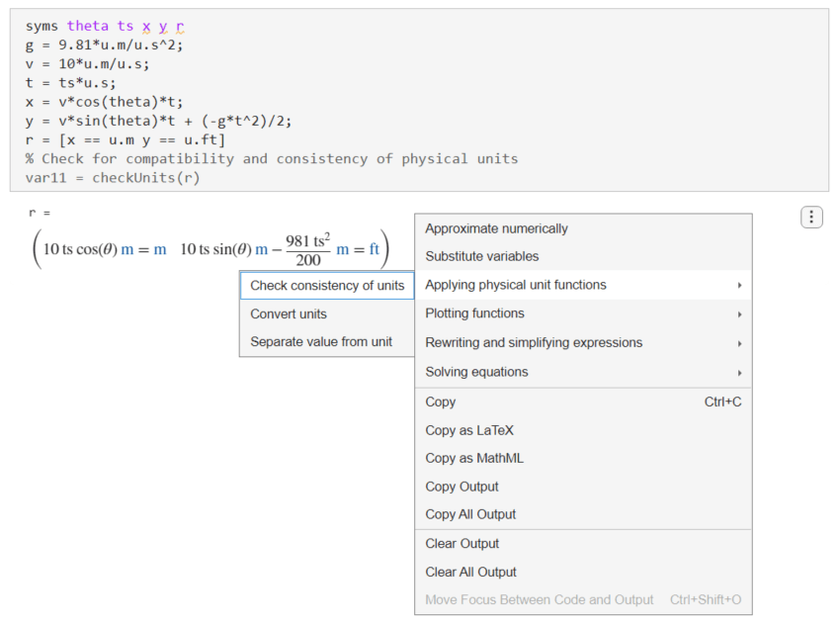Click Copy in the context menu
The height and width of the screenshot is (627, 840).
pyautogui.click(x=441, y=402)
